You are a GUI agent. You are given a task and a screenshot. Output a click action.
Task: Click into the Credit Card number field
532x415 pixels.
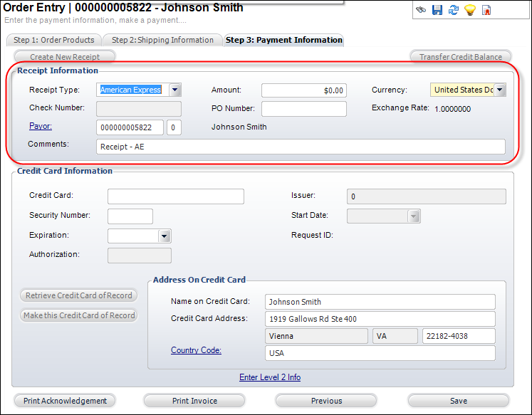click(x=175, y=196)
